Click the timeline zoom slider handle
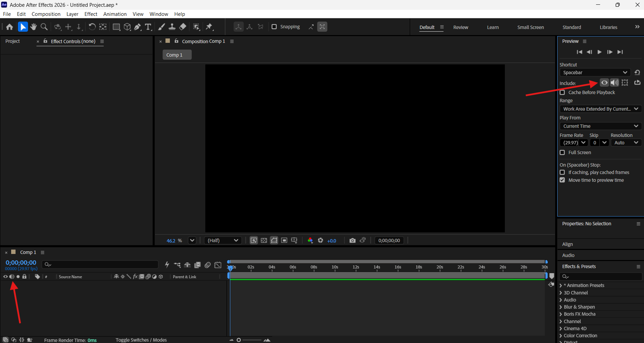644x343 pixels. (239, 340)
